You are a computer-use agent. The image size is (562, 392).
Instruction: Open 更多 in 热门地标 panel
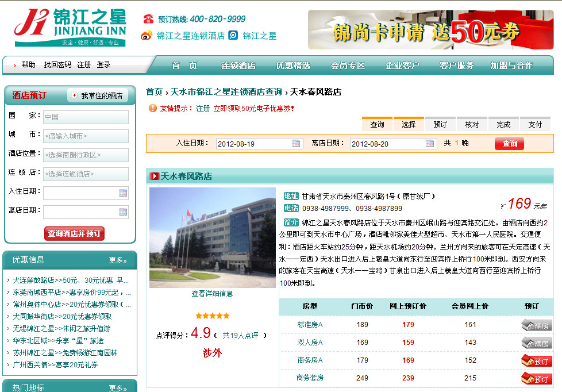(118, 388)
